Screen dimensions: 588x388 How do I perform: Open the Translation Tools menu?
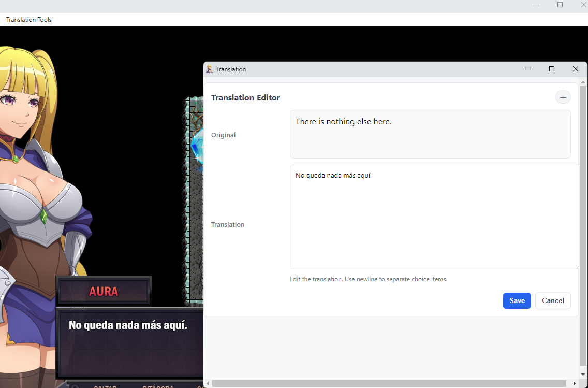click(29, 20)
